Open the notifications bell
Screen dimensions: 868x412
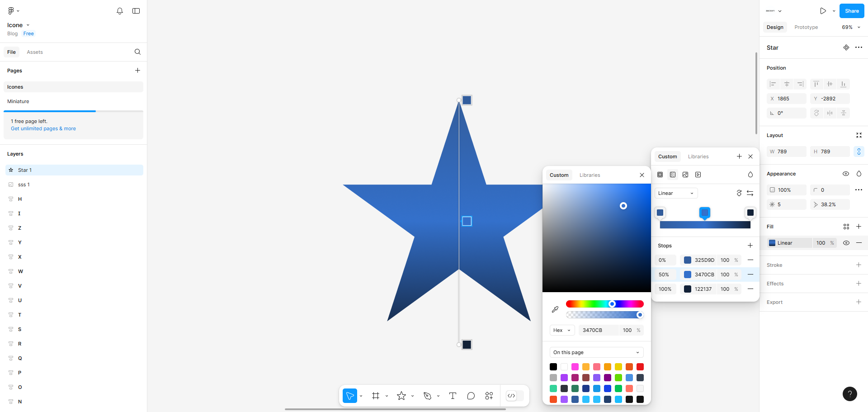[120, 11]
